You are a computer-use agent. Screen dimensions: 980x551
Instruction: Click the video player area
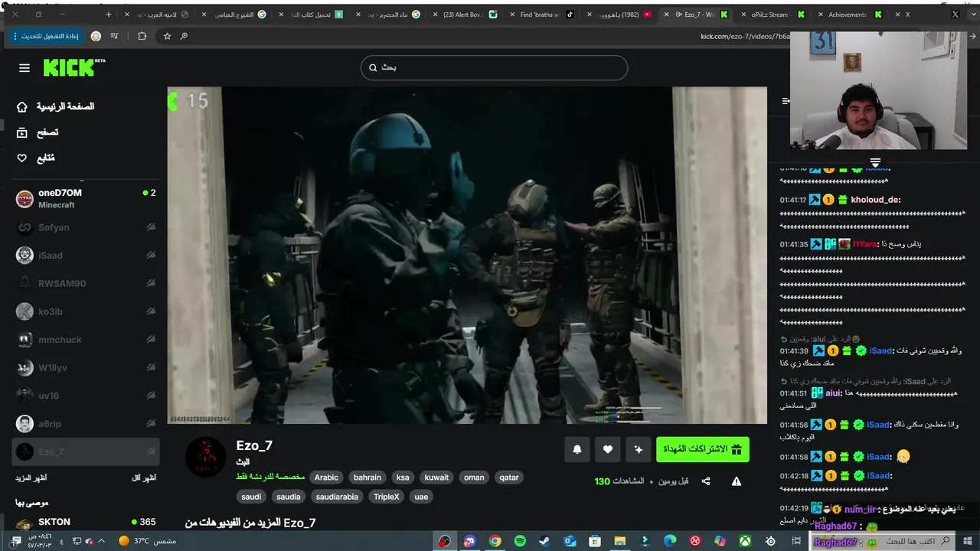467,255
